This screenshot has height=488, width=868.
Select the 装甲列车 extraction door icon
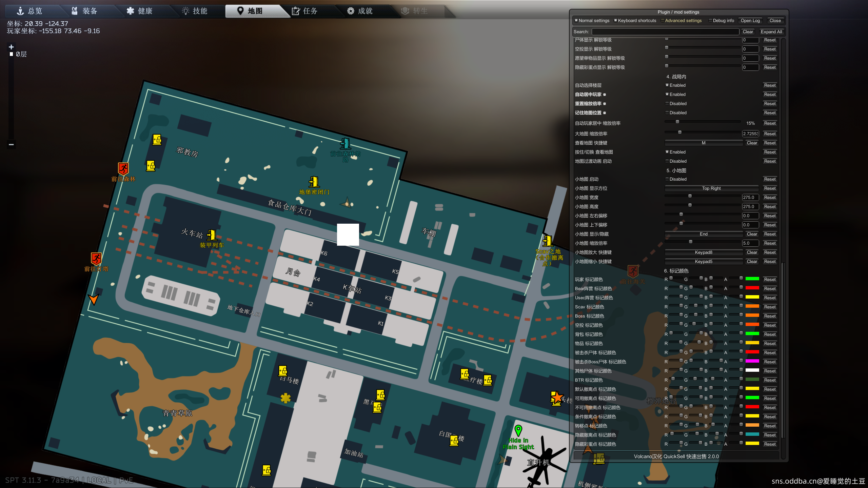pos(212,235)
